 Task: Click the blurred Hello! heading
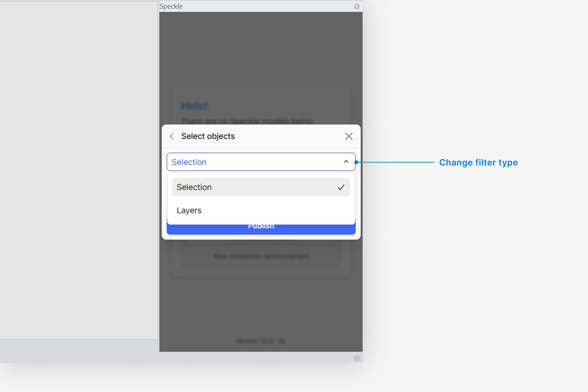194,106
